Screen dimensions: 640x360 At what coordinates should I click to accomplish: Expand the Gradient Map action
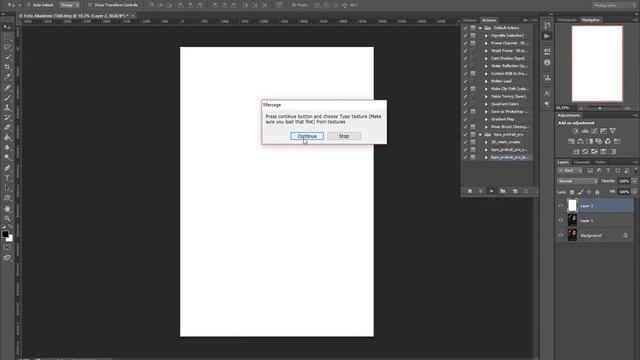(486, 119)
